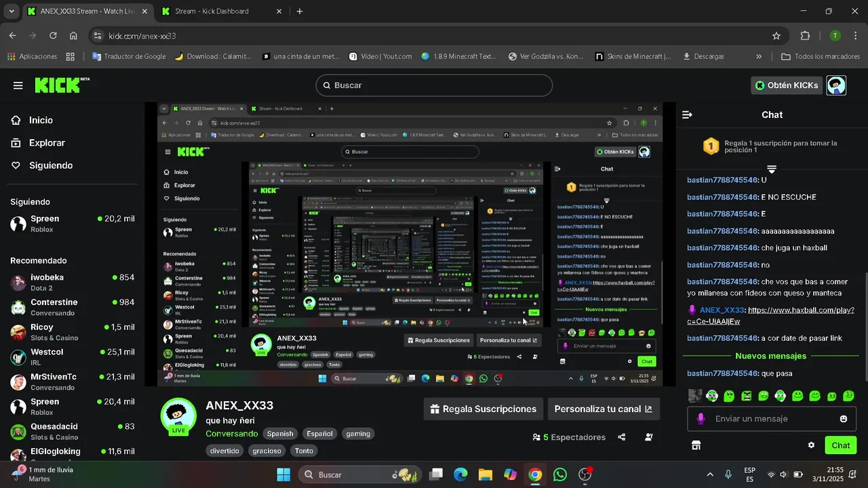Open Microsoft Edge from taskbar

click(460, 474)
